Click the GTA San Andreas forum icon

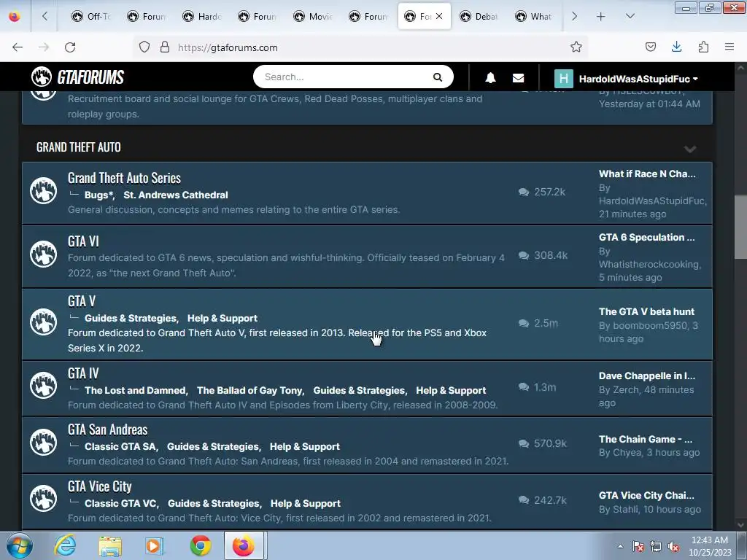pos(43,442)
